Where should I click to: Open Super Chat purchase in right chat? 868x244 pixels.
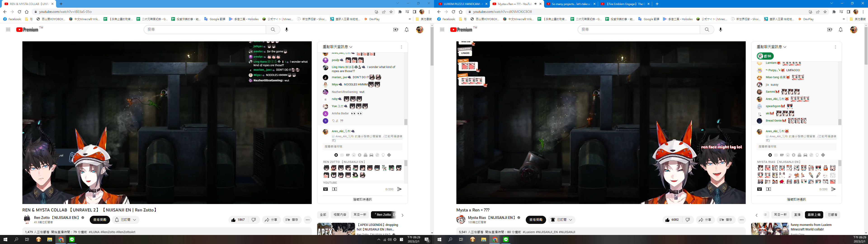click(x=769, y=189)
